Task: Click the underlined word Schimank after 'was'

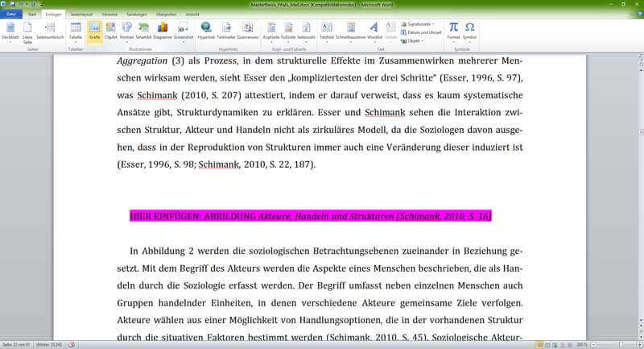Action: [157, 95]
